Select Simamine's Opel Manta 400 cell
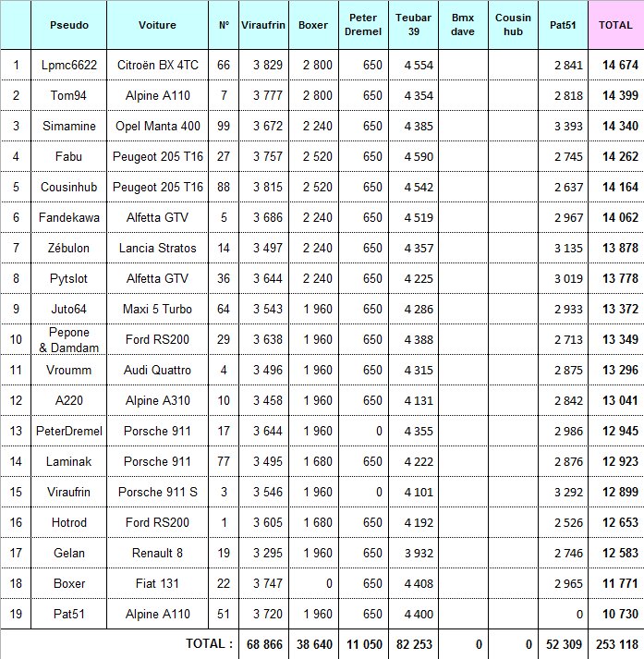 coord(157,126)
